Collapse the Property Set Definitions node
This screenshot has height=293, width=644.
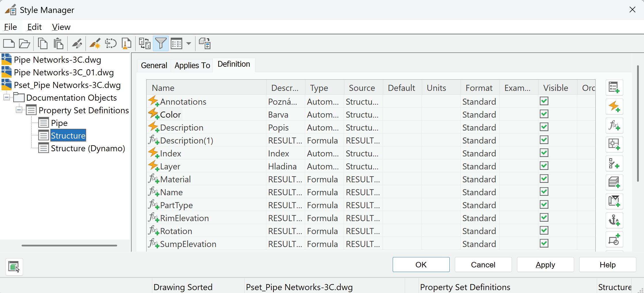(x=19, y=110)
